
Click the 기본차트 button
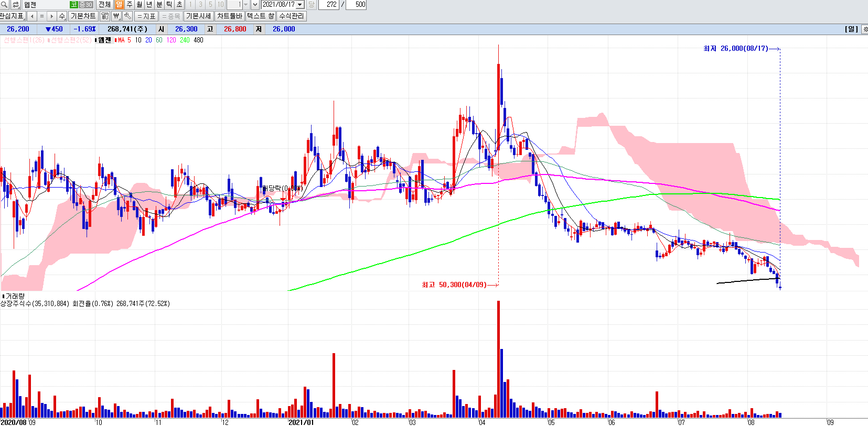(x=83, y=16)
